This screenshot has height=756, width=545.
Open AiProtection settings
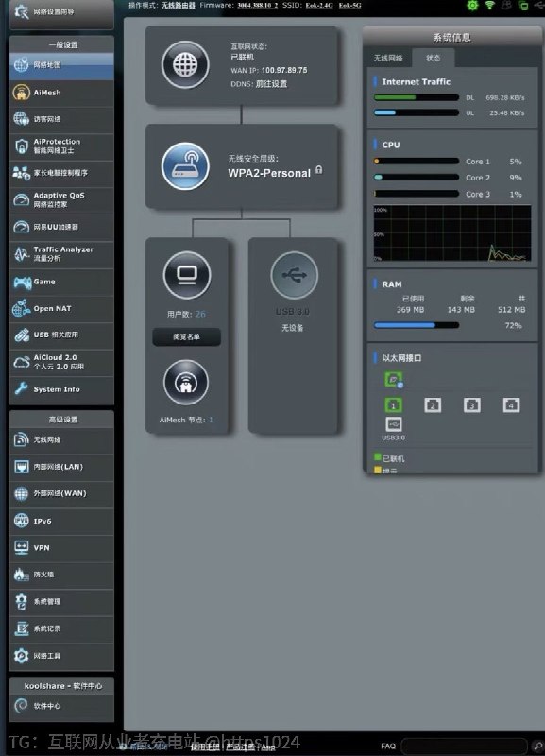point(61,146)
